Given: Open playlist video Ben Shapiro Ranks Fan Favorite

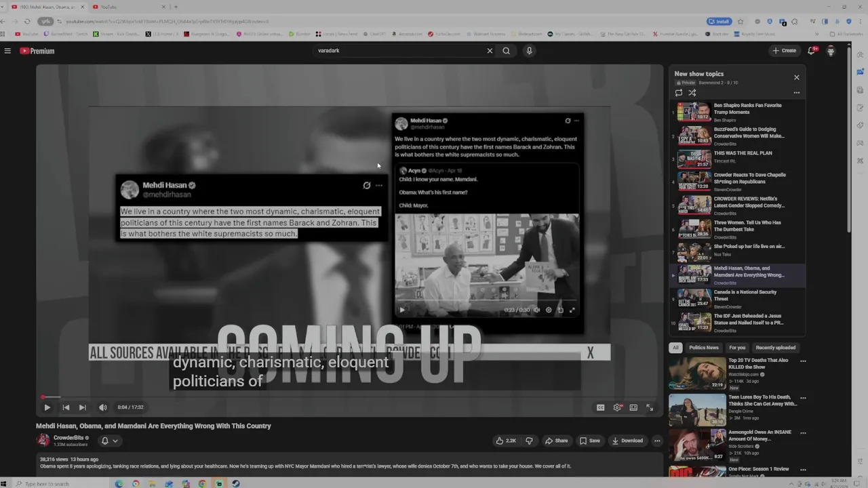Looking at the screenshot, I should point(738,112).
